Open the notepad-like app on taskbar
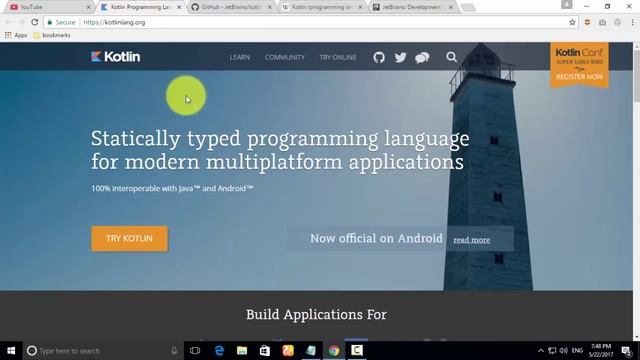Image resolution: width=640 pixels, height=360 pixels. pyautogui.click(x=311, y=351)
